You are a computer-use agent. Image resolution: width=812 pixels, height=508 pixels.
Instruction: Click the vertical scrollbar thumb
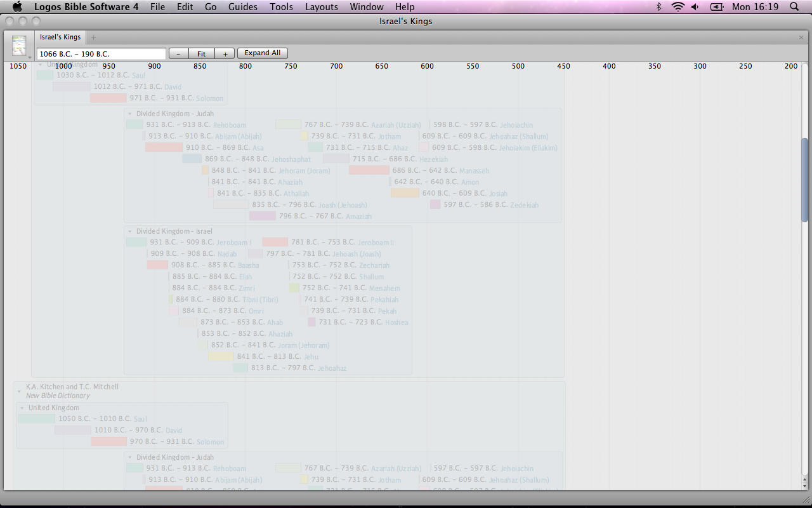805,180
